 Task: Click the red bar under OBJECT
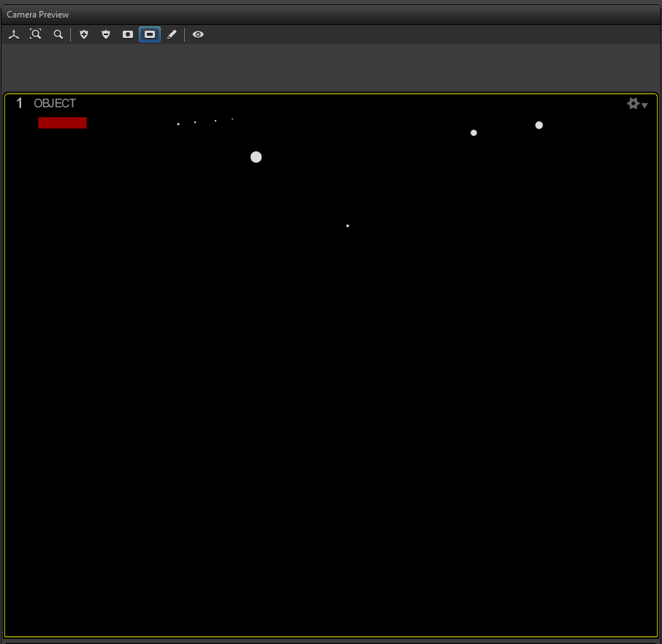tap(62, 123)
